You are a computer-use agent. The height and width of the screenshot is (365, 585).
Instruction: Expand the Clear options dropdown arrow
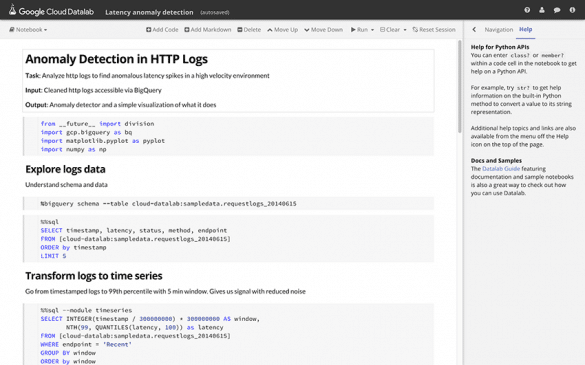405,30
